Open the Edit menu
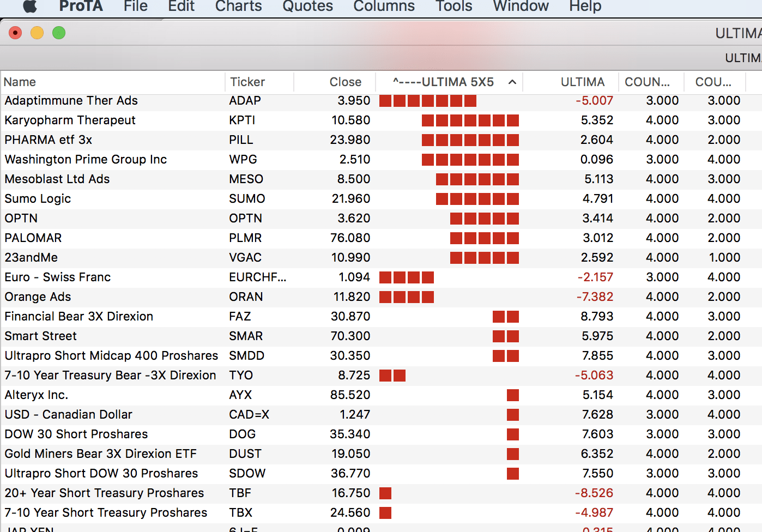The image size is (762, 532). point(181,6)
